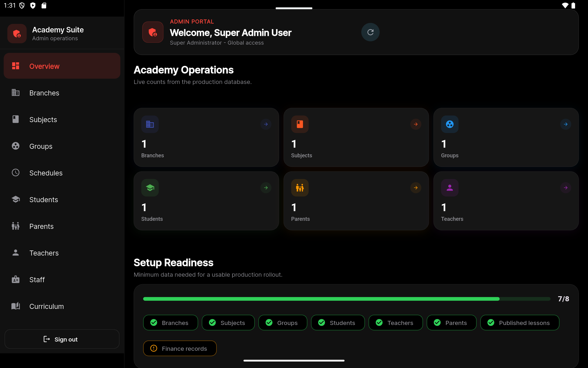Click the building icon on Branches card
The height and width of the screenshot is (368, 588).
point(150,124)
